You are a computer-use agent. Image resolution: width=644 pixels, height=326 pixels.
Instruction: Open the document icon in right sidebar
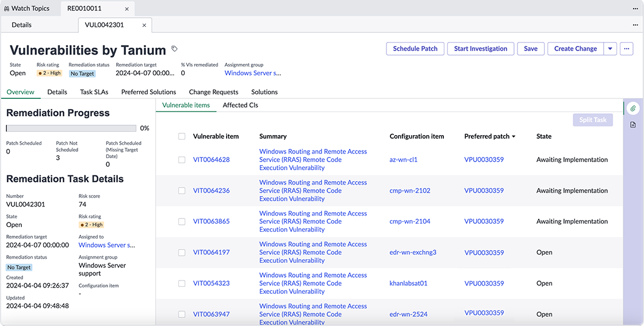[x=633, y=125]
